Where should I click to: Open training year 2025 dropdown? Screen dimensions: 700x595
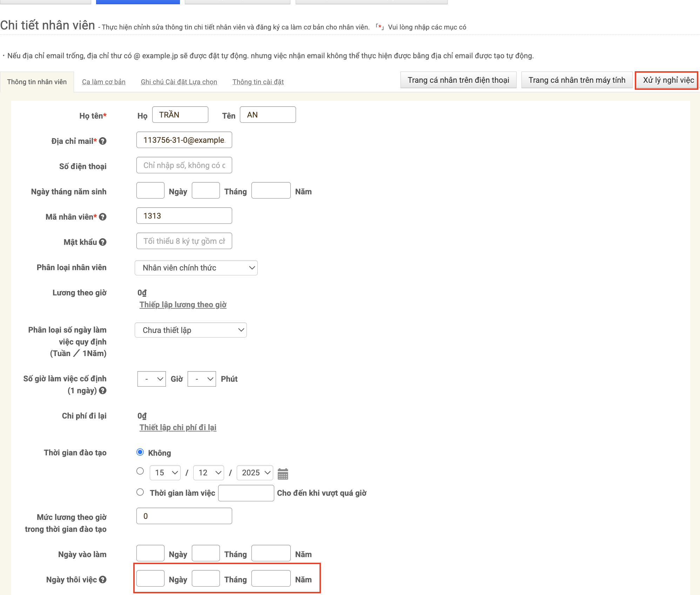pos(255,473)
